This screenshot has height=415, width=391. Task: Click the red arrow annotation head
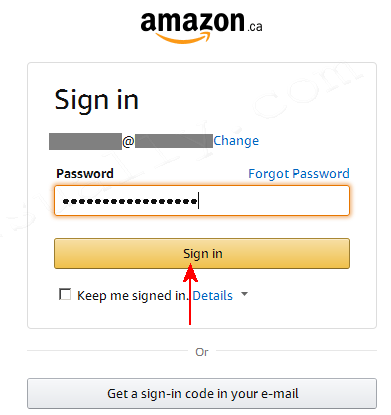(190, 272)
